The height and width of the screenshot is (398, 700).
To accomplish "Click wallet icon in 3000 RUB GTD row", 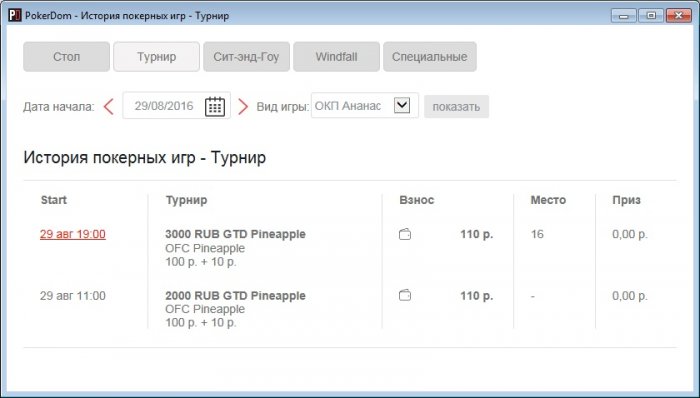I will (x=405, y=234).
